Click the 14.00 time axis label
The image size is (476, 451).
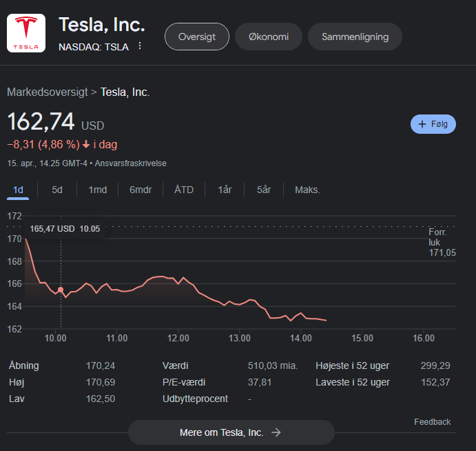click(301, 338)
